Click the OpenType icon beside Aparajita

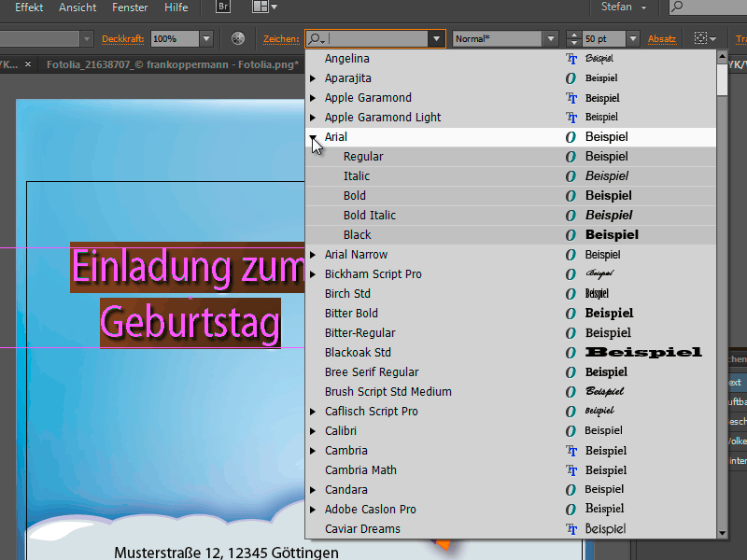571,78
